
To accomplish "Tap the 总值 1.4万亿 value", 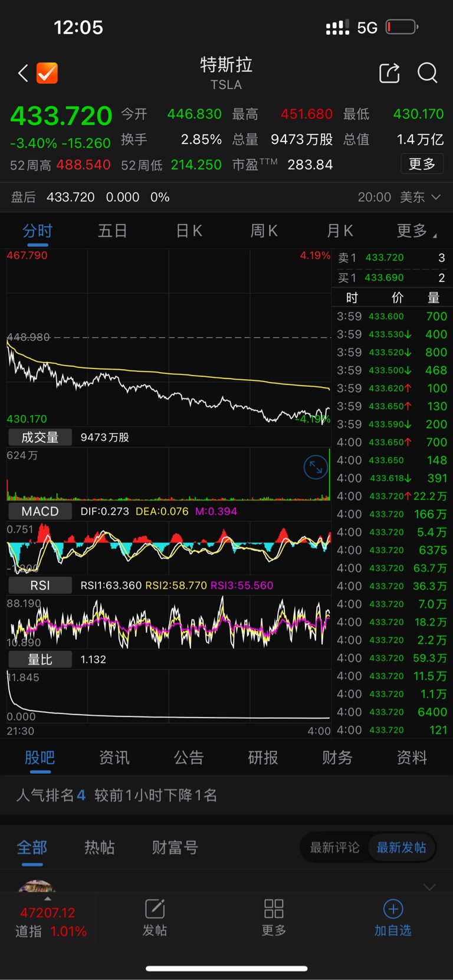I will (x=420, y=139).
